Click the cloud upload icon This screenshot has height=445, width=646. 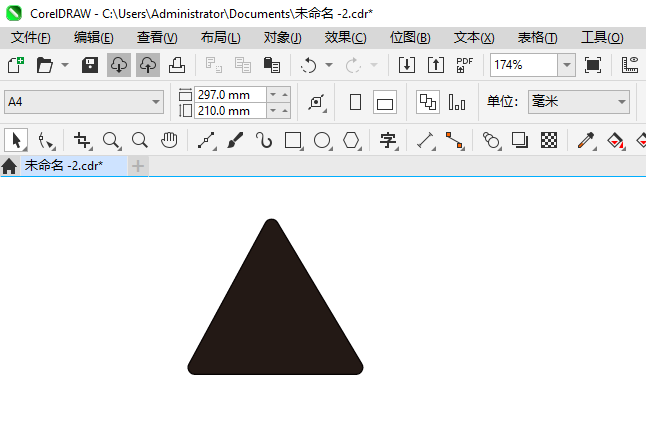click(x=148, y=65)
